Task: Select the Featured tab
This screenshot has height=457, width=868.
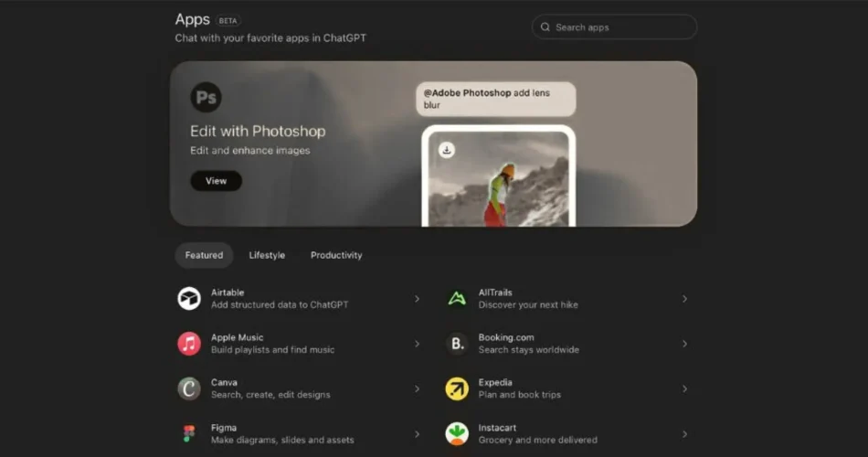Action: (x=204, y=255)
